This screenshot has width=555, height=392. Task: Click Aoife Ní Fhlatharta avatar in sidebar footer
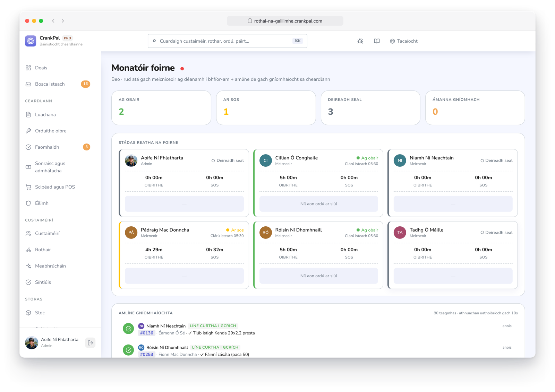click(x=32, y=343)
